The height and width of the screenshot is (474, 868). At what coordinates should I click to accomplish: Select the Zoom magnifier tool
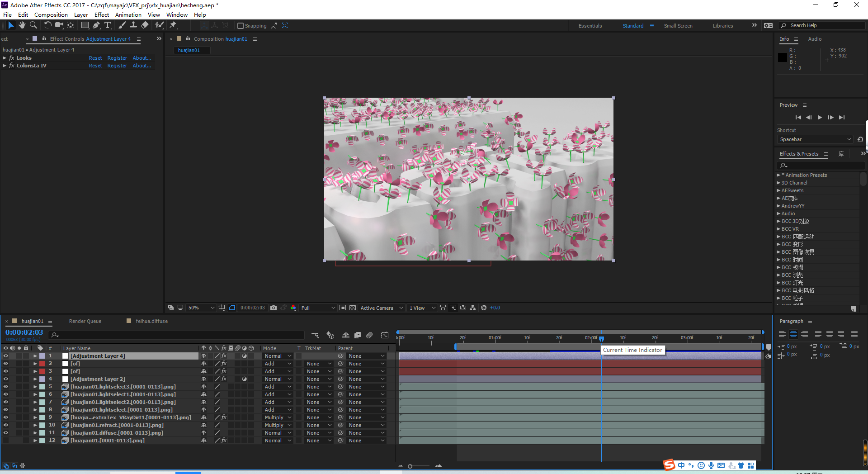(33, 25)
